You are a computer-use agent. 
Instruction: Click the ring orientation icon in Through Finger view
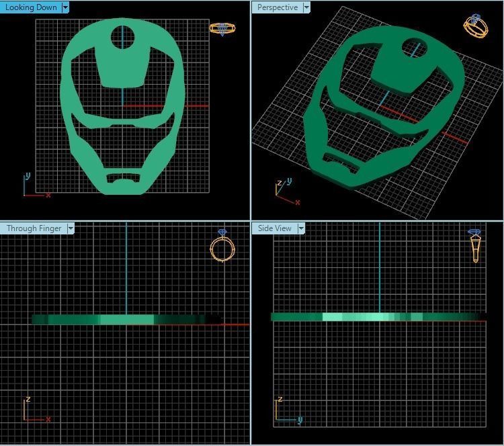(222, 245)
